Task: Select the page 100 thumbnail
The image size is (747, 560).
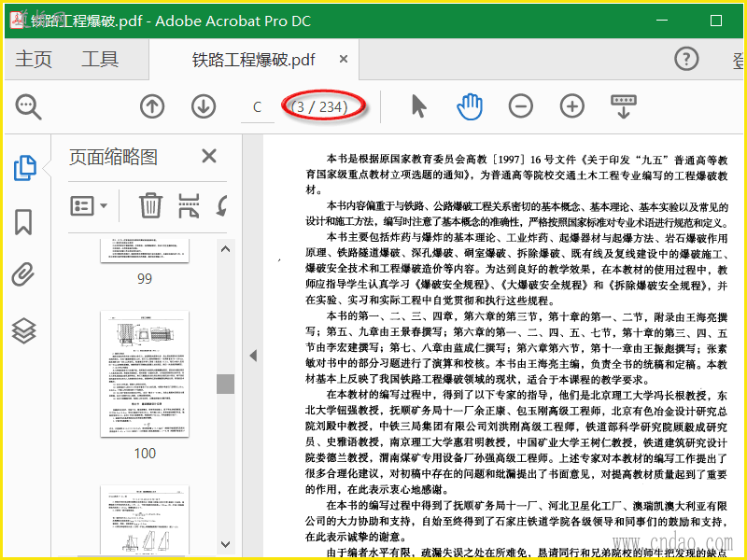Action: [x=145, y=374]
